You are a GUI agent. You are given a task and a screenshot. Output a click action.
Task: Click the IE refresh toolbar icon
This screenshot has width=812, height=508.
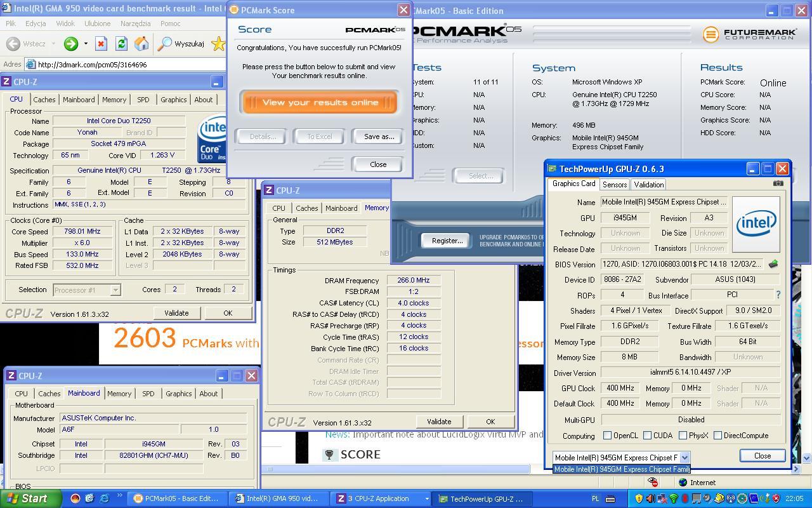pos(121,44)
